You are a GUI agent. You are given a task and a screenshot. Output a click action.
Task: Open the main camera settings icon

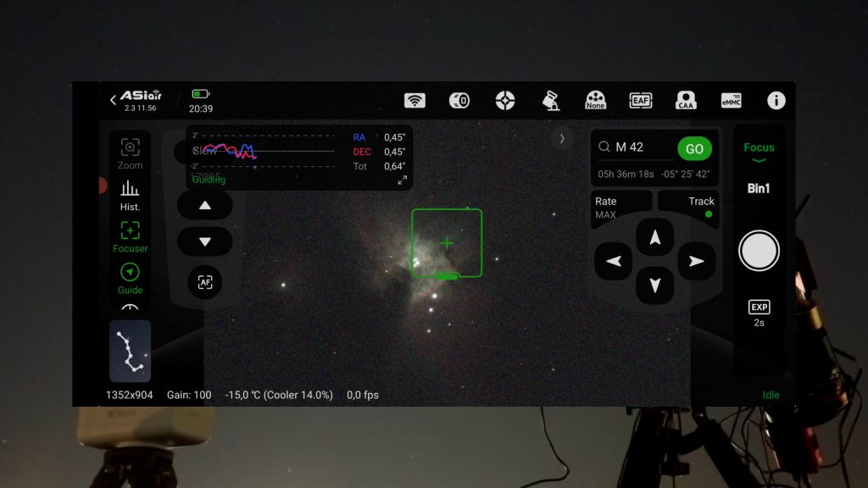click(x=459, y=101)
